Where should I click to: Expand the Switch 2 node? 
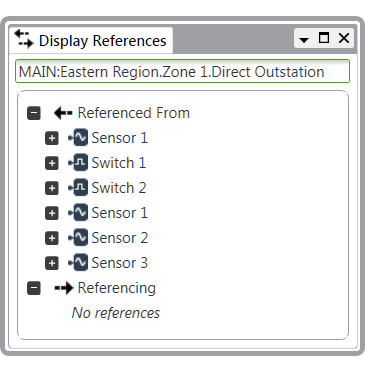coord(52,188)
